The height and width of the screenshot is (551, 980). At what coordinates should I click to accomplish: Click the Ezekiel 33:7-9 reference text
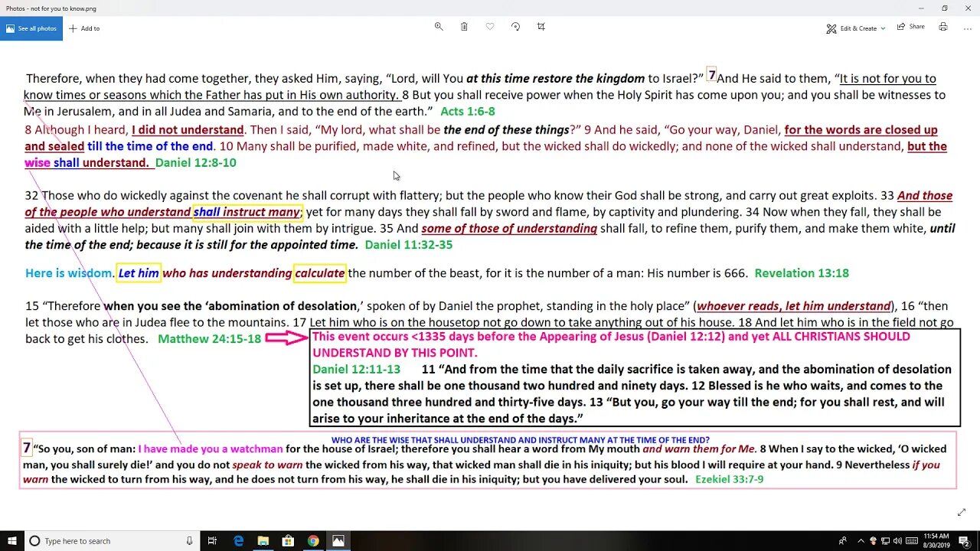(730, 479)
